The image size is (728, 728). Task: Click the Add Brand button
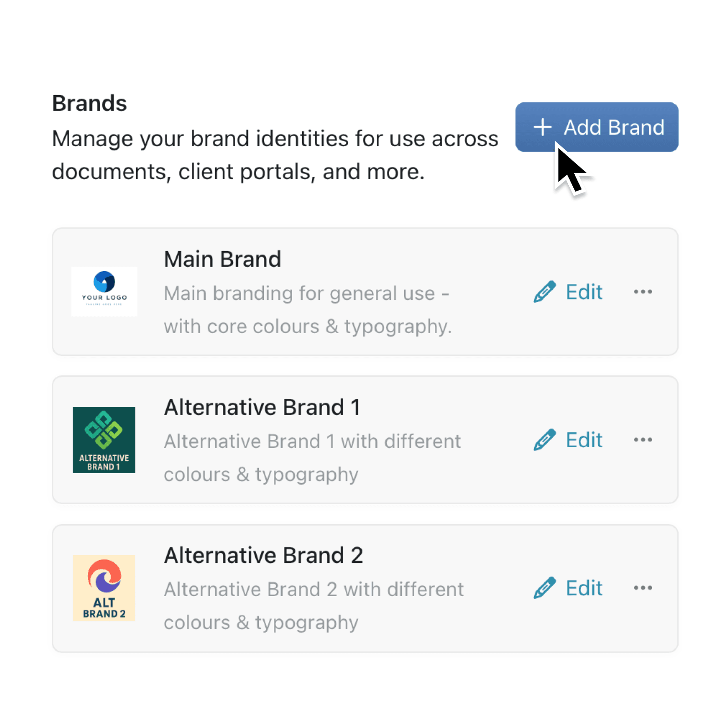click(x=597, y=127)
